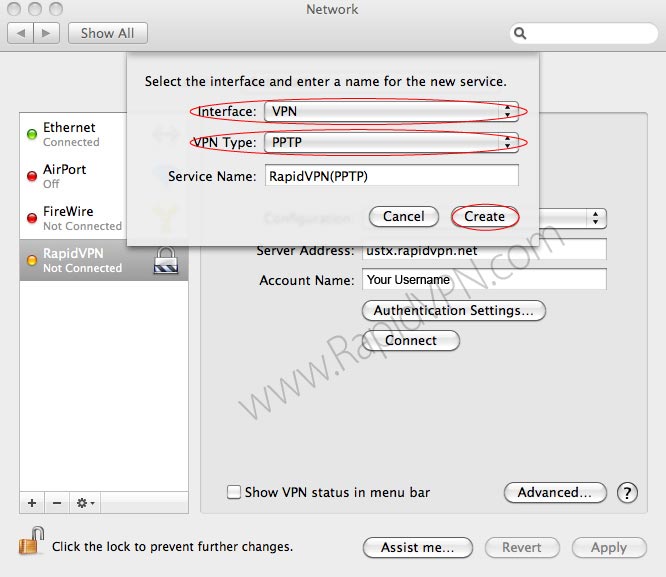Click the red AirPort status indicator
This screenshot has height=577, width=666.
[x=32, y=176]
